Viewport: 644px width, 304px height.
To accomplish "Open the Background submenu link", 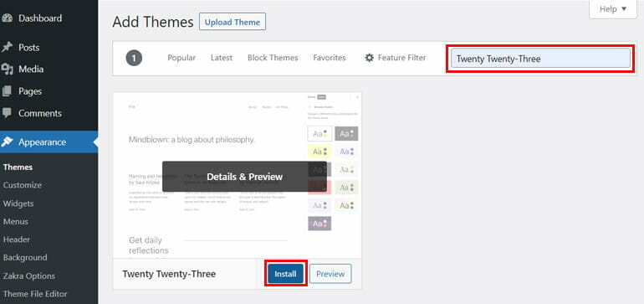I will (25, 257).
